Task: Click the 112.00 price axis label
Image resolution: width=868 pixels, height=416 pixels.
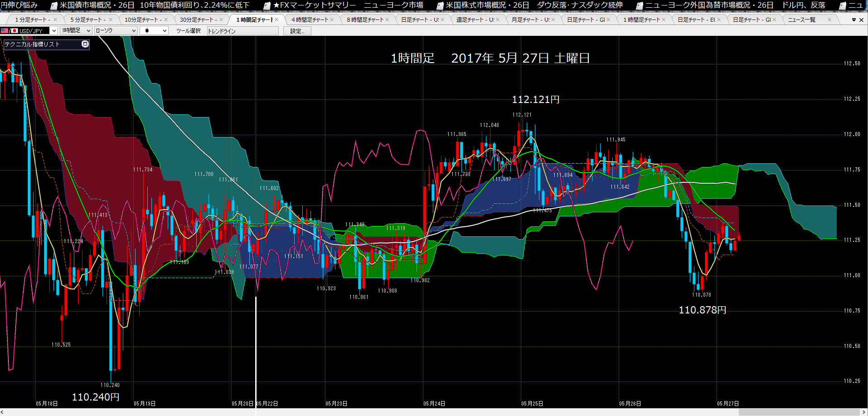Action: (x=852, y=134)
